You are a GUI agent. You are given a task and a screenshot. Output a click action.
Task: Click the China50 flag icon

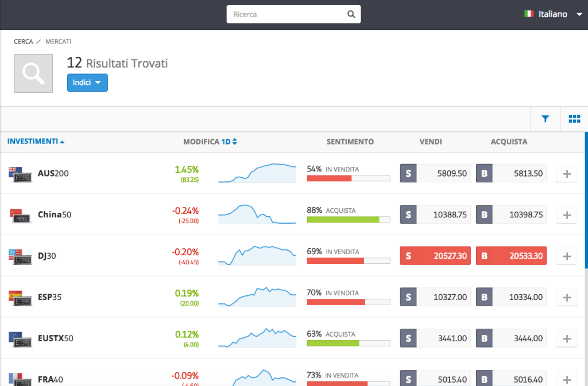tap(20, 215)
